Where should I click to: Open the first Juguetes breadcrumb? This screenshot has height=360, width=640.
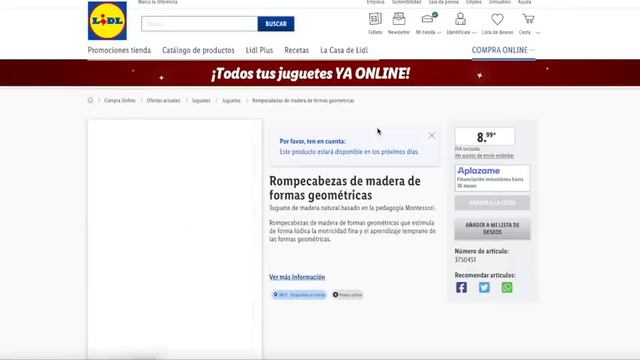(201, 100)
